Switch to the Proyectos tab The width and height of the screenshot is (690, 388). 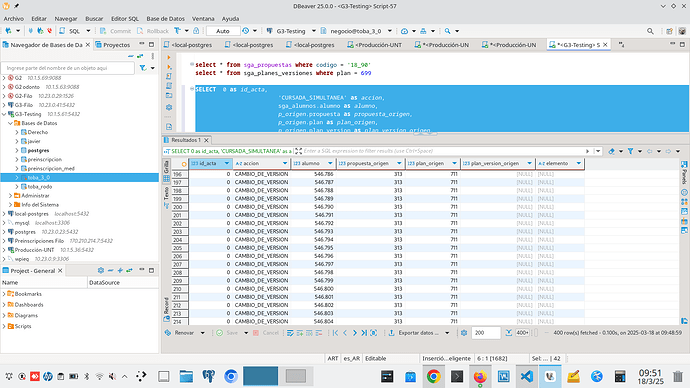tap(113, 45)
